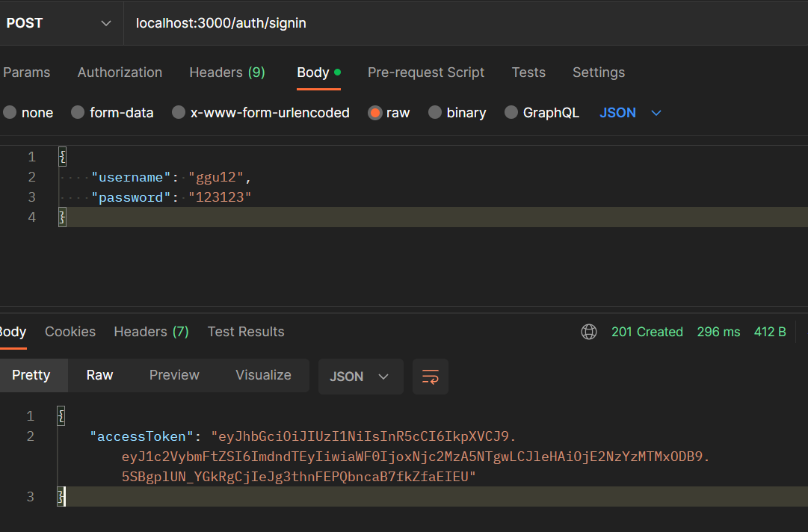Open the response JSON format dropdown
This screenshot has width=808, height=532.
(361, 377)
